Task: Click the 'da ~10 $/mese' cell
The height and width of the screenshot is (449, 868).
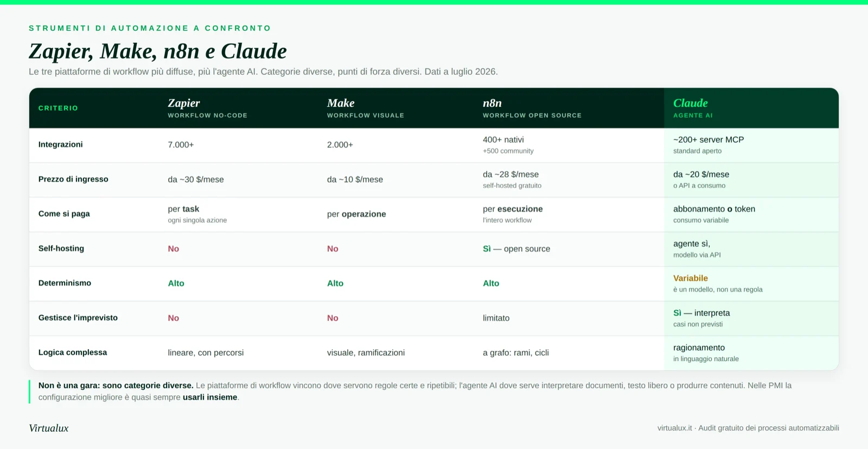Action: [355, 179]
